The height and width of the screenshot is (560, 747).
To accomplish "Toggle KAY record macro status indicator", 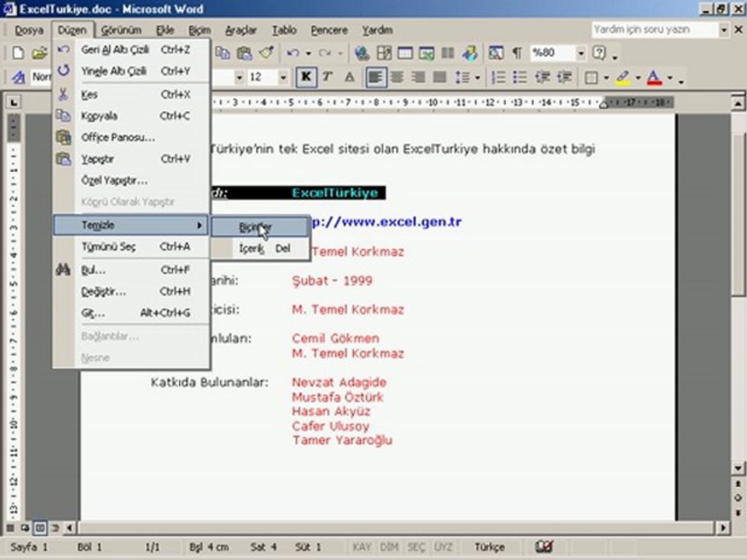I will click(362, 547).
